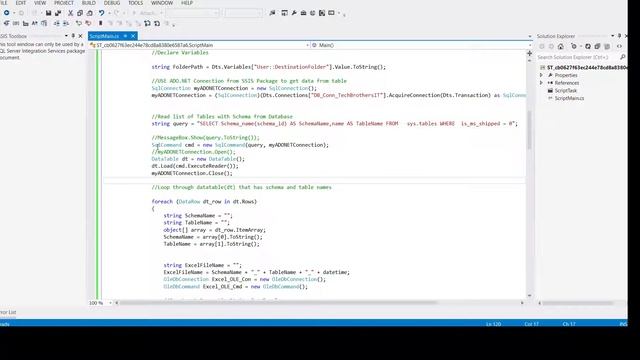640x360 pixels.
Task: Open the DEBUG menu
Action: [112, 3]
